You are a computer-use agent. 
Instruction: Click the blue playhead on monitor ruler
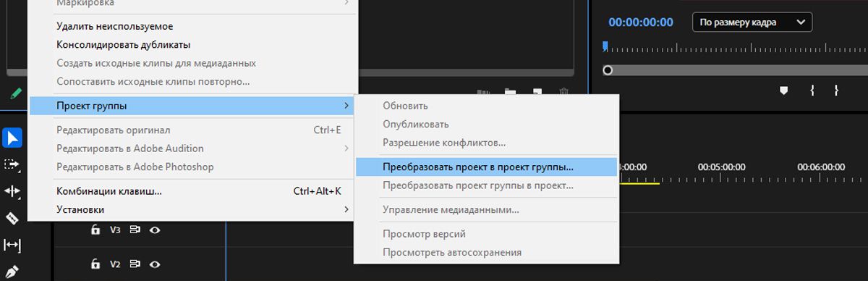605,46
